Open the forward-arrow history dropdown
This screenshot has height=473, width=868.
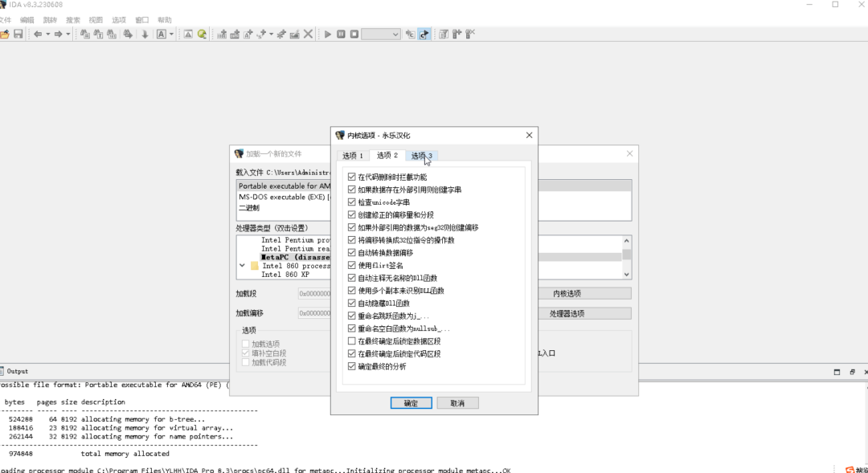click(68, 35)
